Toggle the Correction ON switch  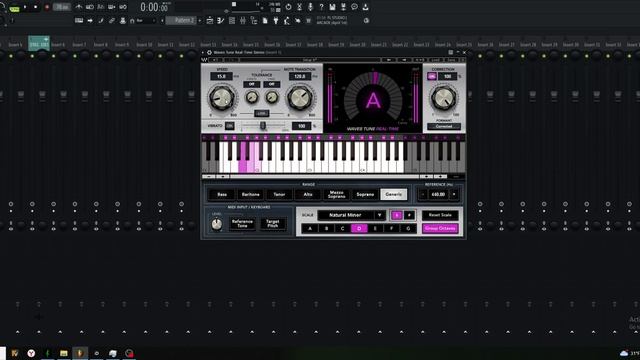[432, 76]
